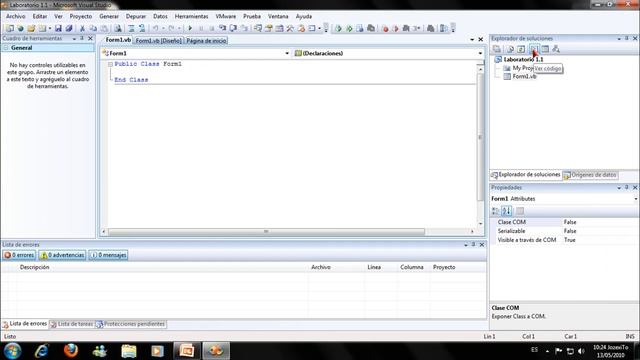Click the Paste toolbar icon

point(104,28)
